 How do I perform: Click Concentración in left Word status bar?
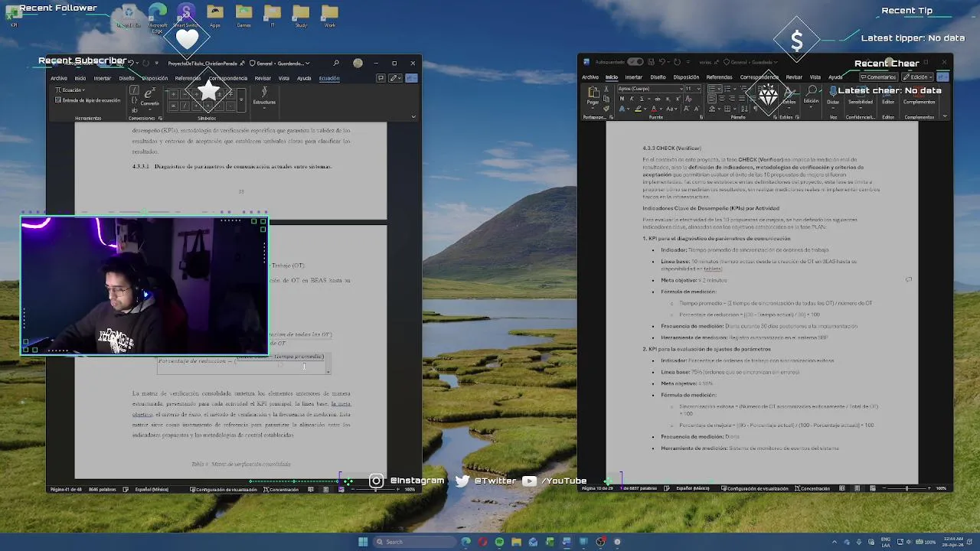tap(280, 489)
